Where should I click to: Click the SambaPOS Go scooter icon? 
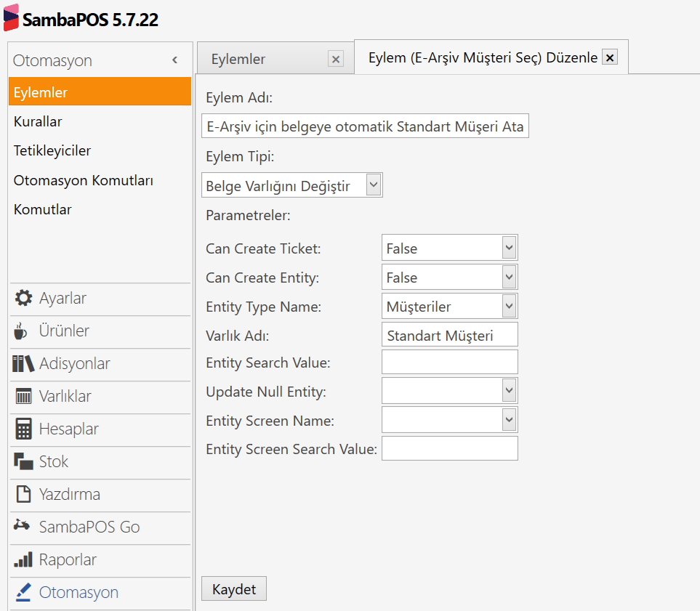coord(23,527)
